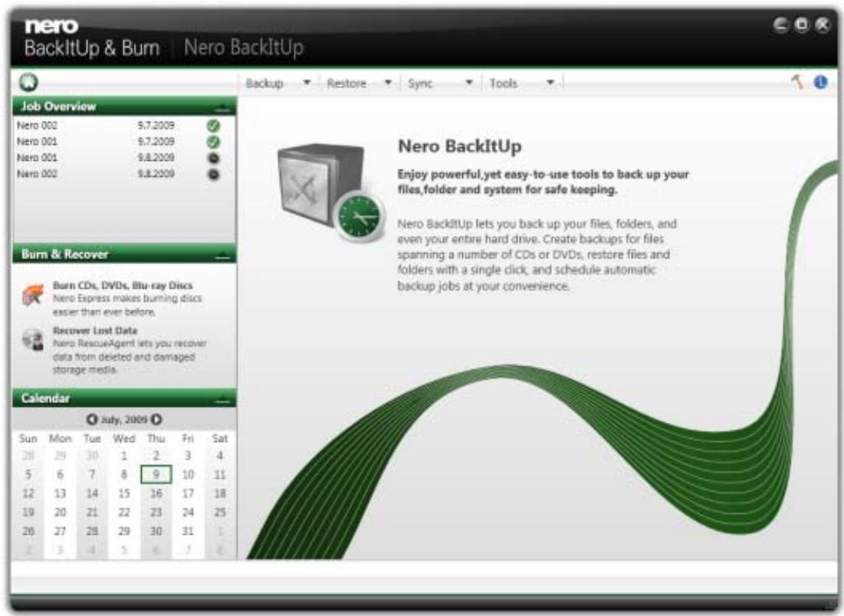Minimize the Nero BackItUp window
The width and height of the screenshot is (844, 616).
780,25
